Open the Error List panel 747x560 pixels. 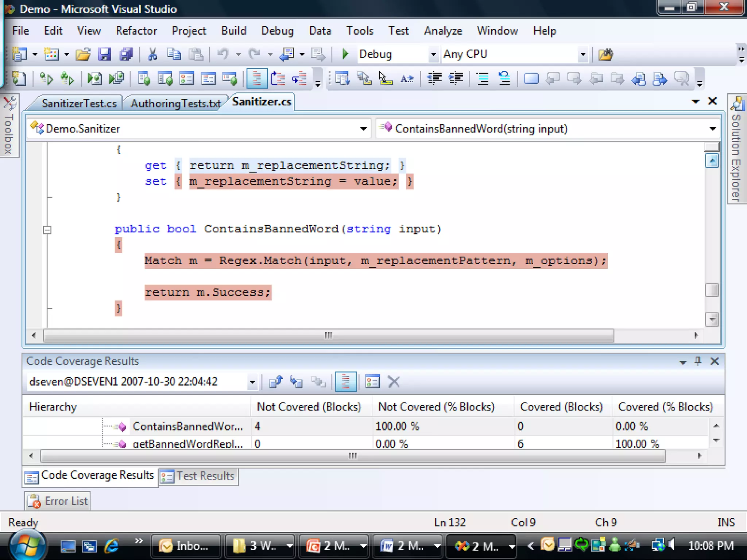coord(58,501)
